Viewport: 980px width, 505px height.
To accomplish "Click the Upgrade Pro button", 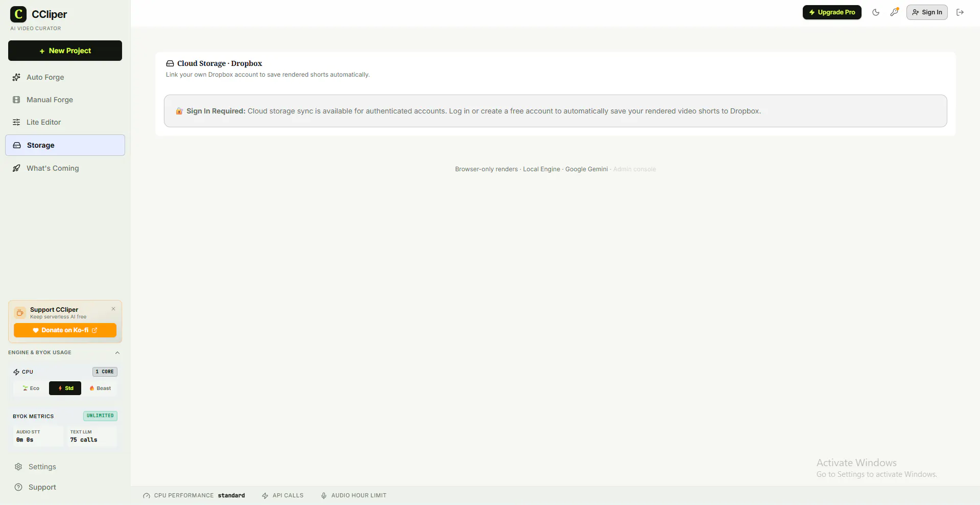I will coord(832,12).
